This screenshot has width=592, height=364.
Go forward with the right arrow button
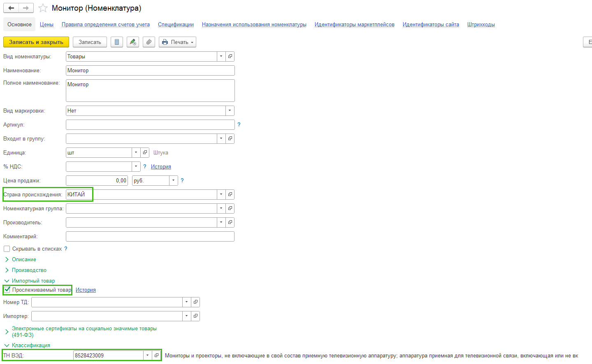[x=26, y=8]
